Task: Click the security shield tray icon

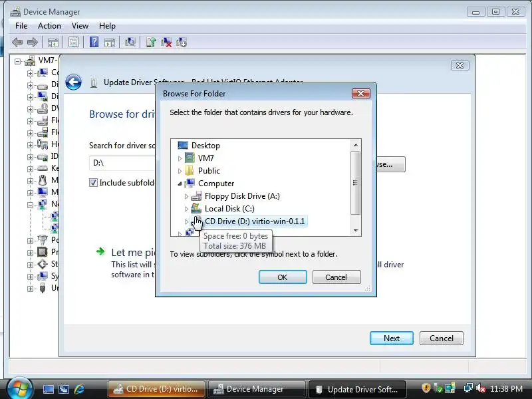Action: (426, 388)
